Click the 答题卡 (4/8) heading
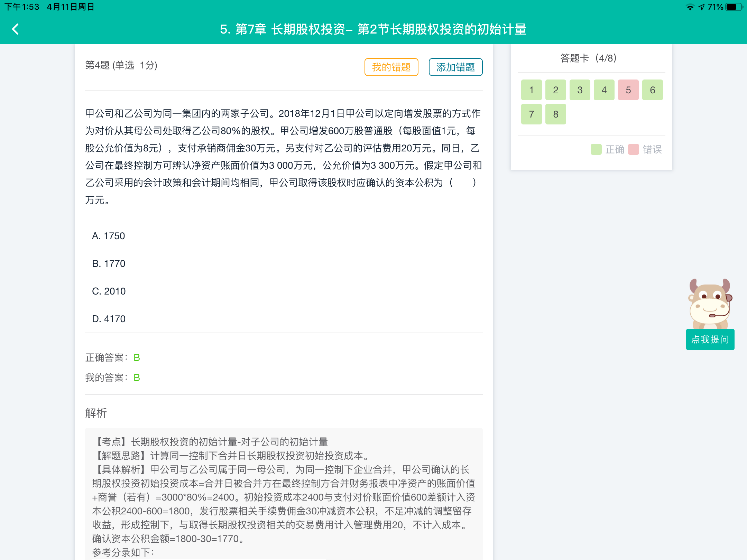 click(x=588, y=58)
